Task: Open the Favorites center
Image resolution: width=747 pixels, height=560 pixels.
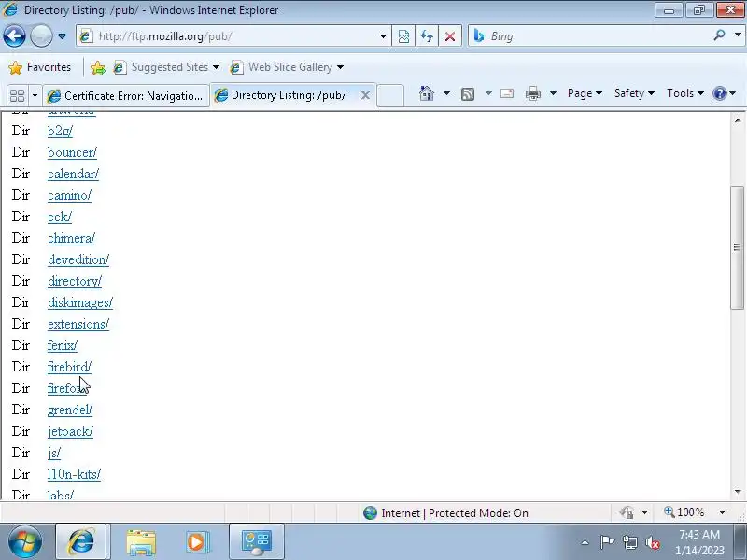Action: pyautogui.click(x=40, y=67)
